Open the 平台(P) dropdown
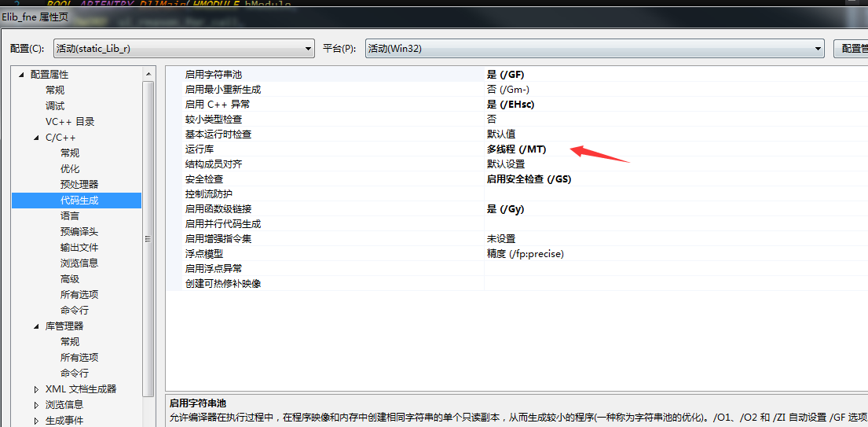Image resolution: width=868 pixels, height=427 pixels. click(595, 49)
